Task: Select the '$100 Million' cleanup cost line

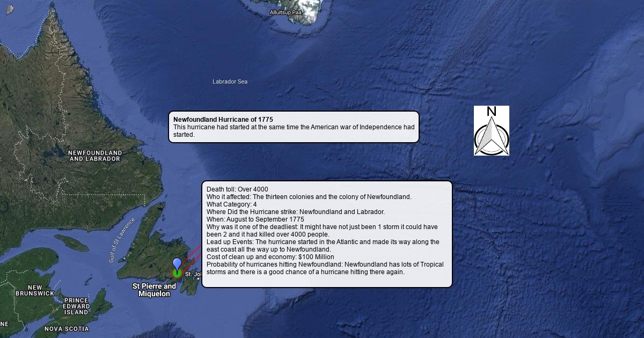Action: (270, 257)
